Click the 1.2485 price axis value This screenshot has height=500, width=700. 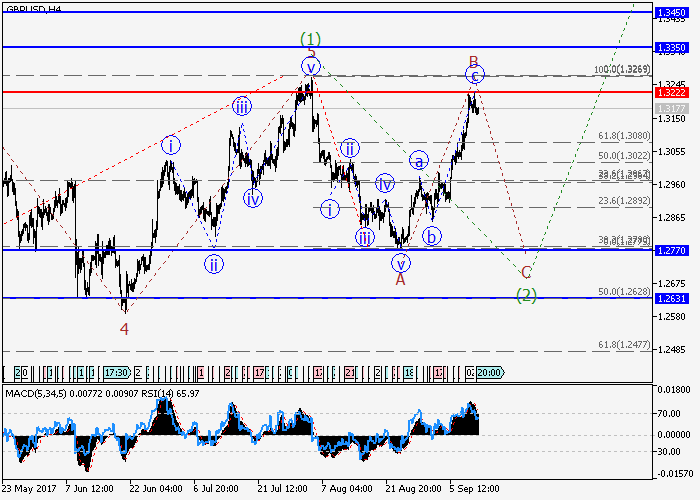tap(671, 350)
